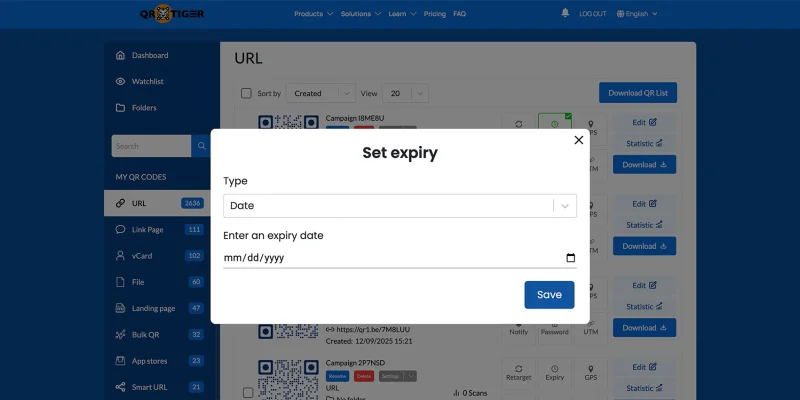Screen dimensions: 800x400
Task: Click Rename under Campaign 2P7NSD
Action: 337,376
